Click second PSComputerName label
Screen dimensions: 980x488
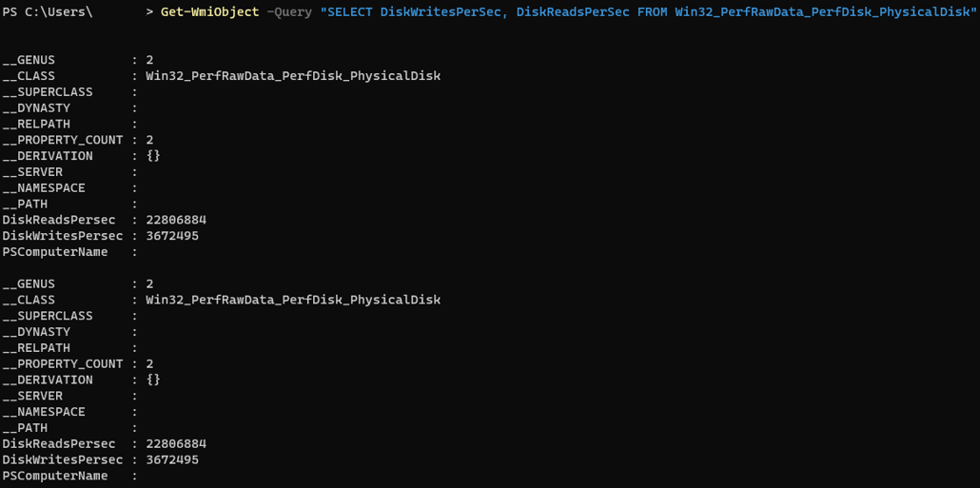point(55,477)
